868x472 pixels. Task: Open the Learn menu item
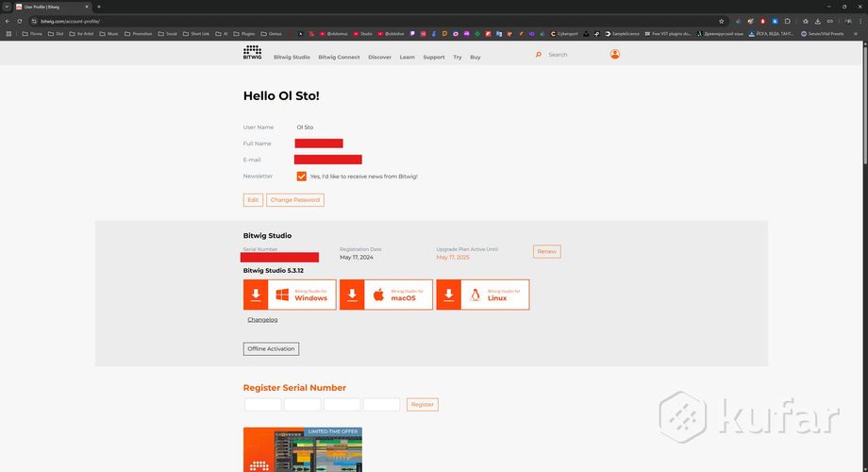pos(407,57)
